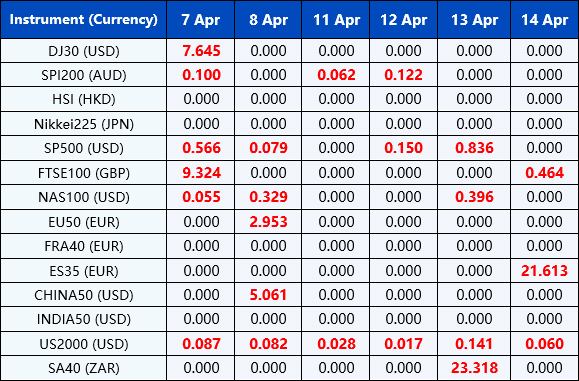Screen dimensions: 579x381
Task: Select the Nikkei225 (JPN) row label
Action: 84,124
